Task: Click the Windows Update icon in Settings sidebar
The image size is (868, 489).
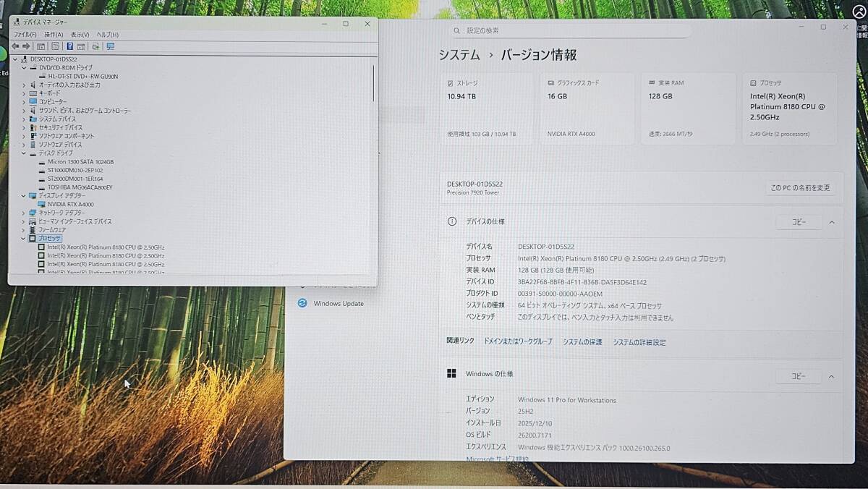Action: (302, 303)
